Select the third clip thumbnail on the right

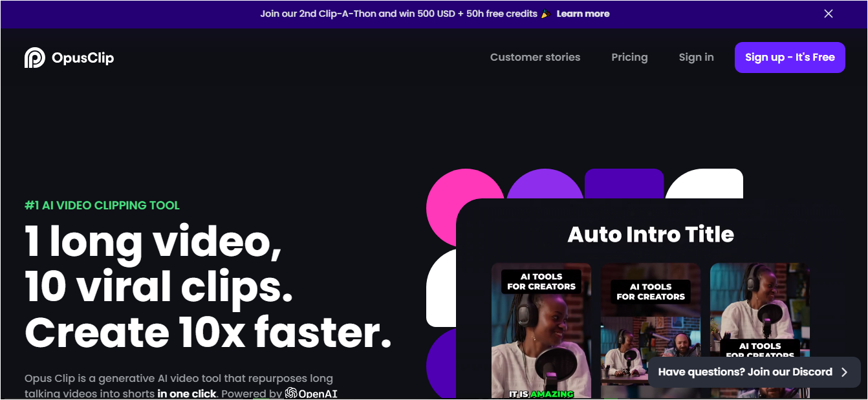click(x=760, y=330)
